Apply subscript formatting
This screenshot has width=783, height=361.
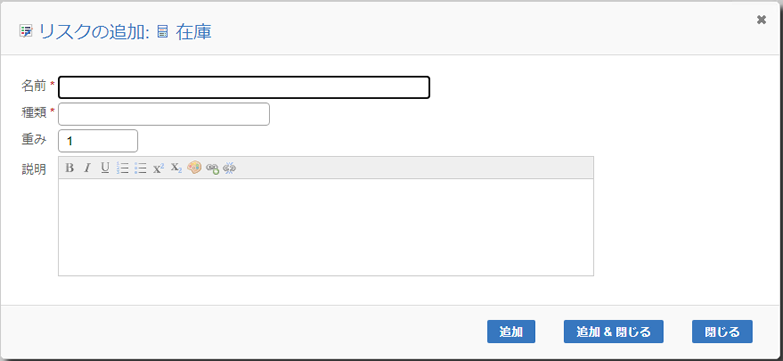pos(176,168)
